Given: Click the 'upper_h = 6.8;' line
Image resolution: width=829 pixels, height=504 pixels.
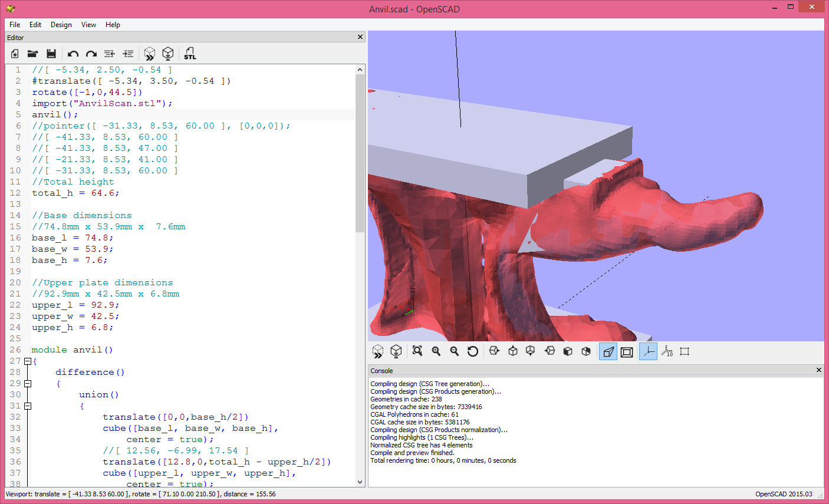Looking at the screenshot, I should pos(73,328).
